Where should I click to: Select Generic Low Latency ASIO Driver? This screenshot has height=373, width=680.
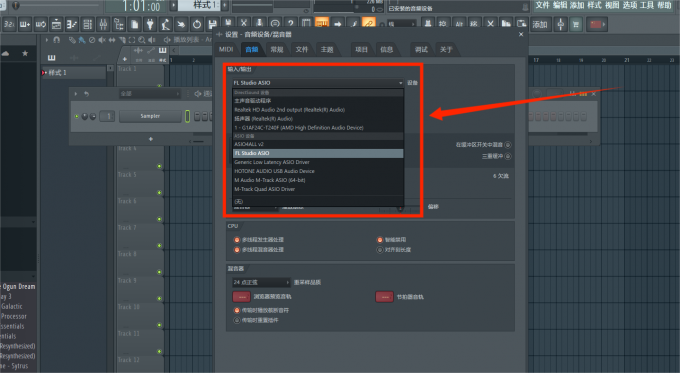(x=318, y=162)
